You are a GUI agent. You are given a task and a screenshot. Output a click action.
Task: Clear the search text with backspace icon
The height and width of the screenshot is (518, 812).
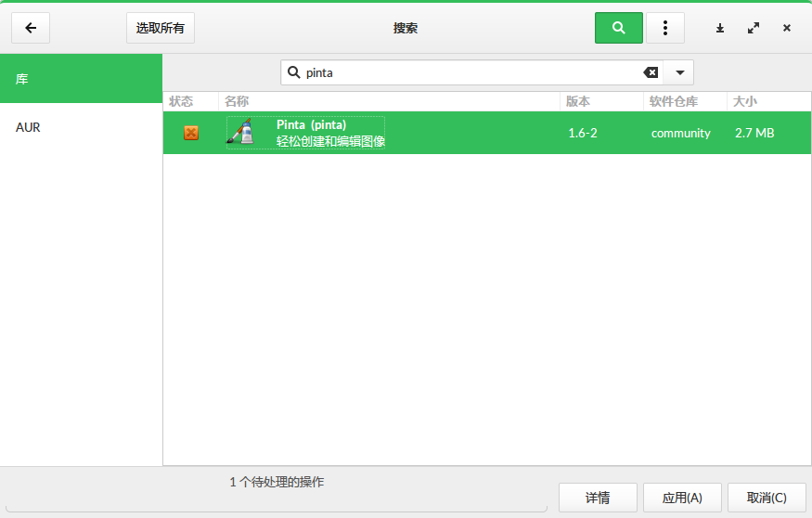(x=651, y=72)
